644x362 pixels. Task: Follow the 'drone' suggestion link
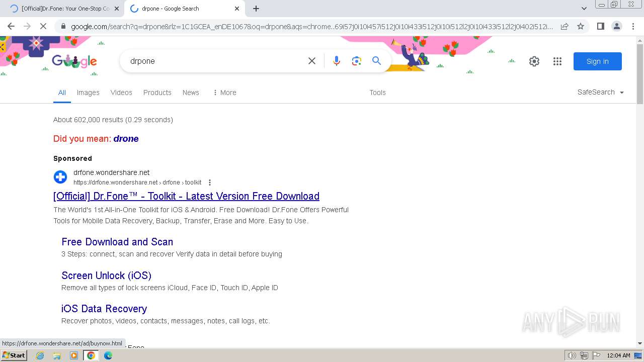pyautogui.click(x=126, y=139)
